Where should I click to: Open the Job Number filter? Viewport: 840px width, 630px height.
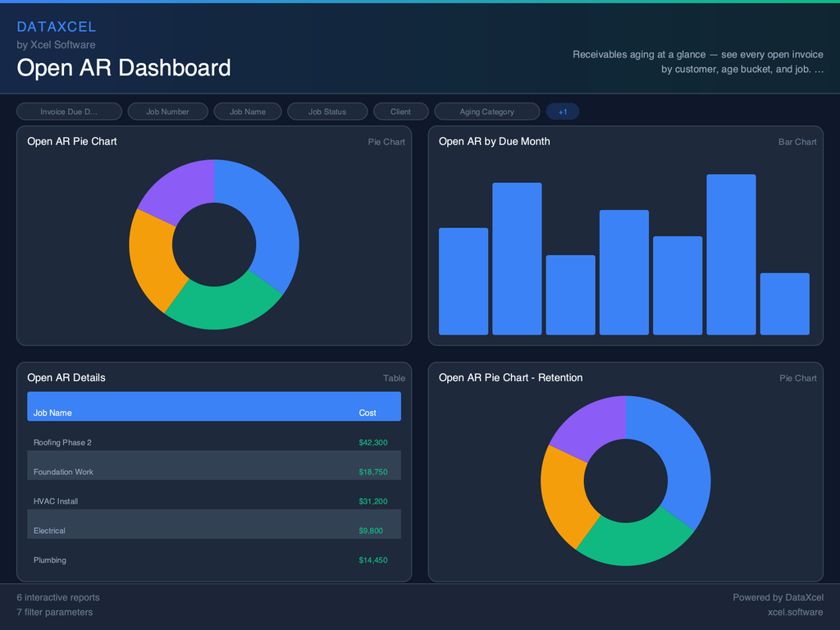[x=167, y=111]
